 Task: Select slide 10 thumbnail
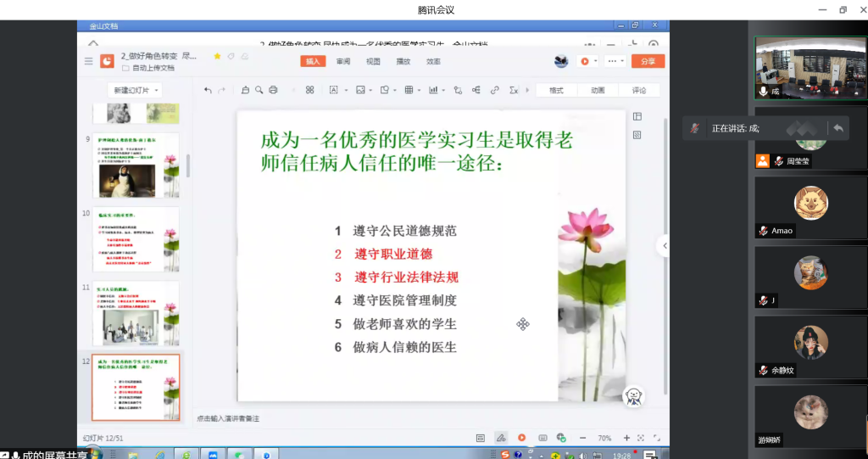coord(136,239)
